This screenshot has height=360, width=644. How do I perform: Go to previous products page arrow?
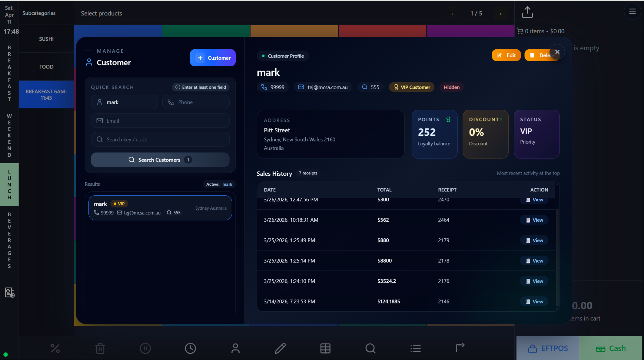coord(452,14)
